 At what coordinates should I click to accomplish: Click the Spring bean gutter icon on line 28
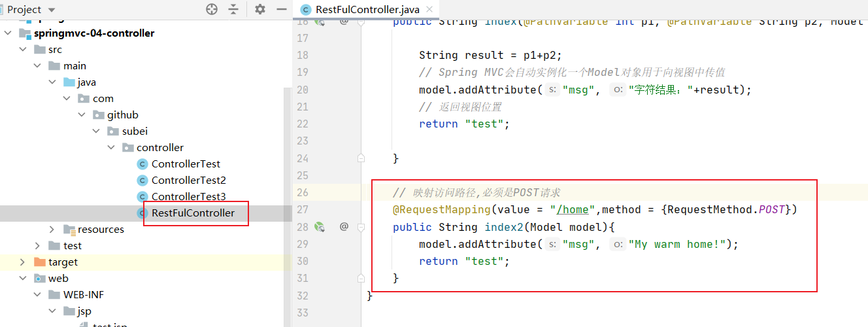coord(320,227)
